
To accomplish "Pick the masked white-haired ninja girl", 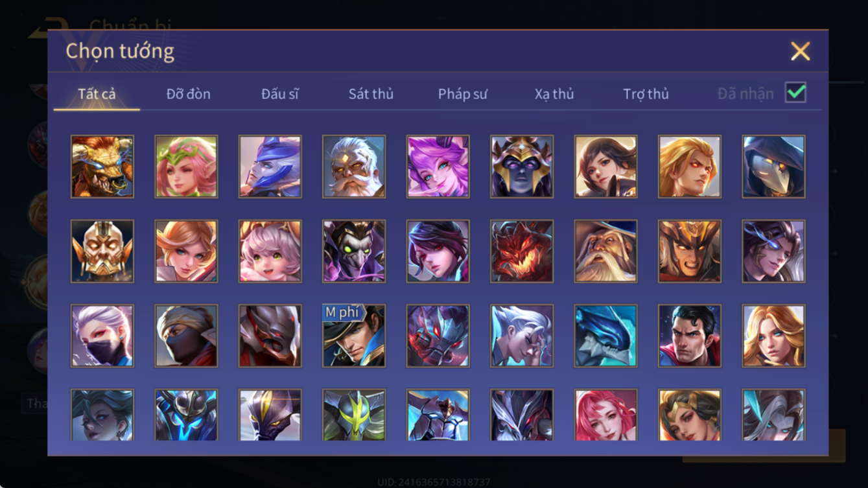I will (102, 336).
